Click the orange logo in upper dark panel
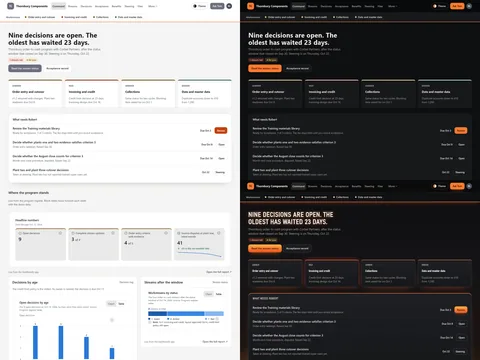 coord(251,6)
